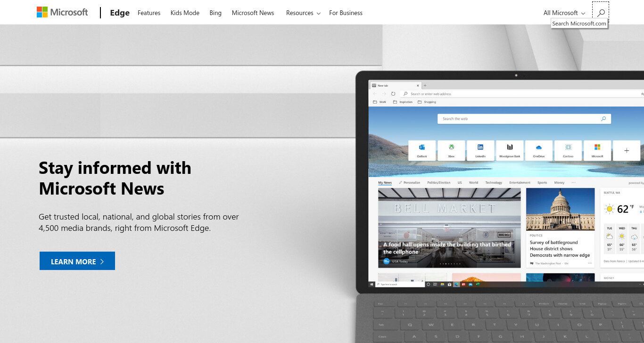Select the Money feed tab
This screenshot has height=343, width=644.
pos(559,183)
